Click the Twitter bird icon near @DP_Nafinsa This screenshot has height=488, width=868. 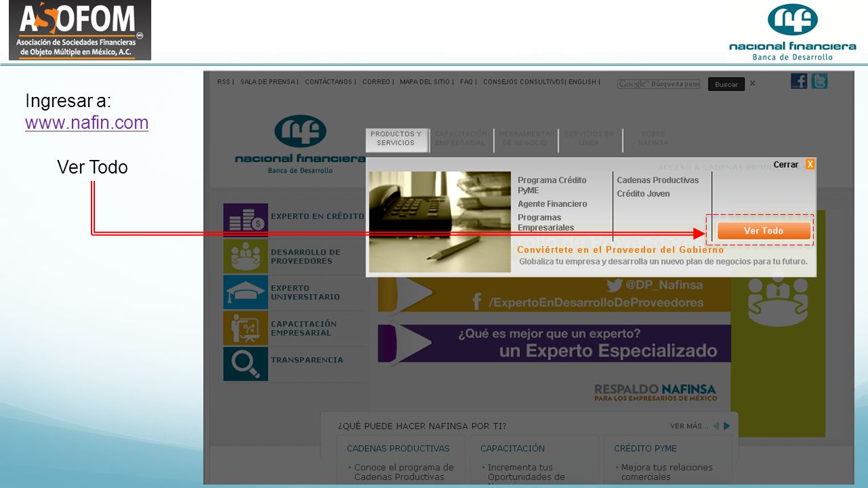614,285
